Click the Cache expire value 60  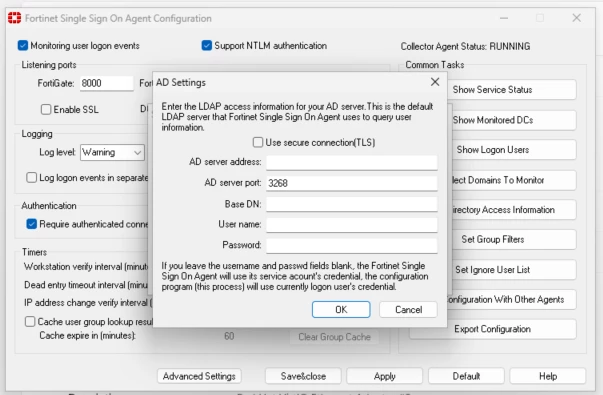(229, 336)
